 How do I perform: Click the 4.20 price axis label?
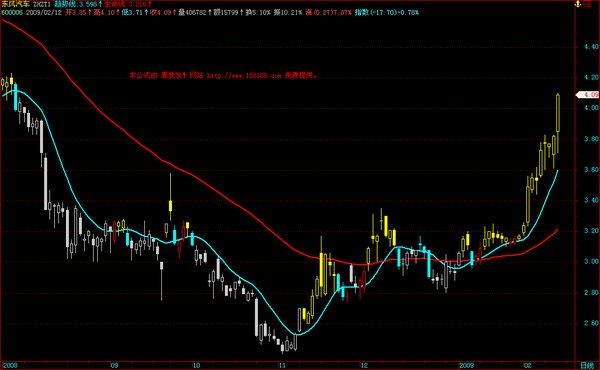coord(591,77)
